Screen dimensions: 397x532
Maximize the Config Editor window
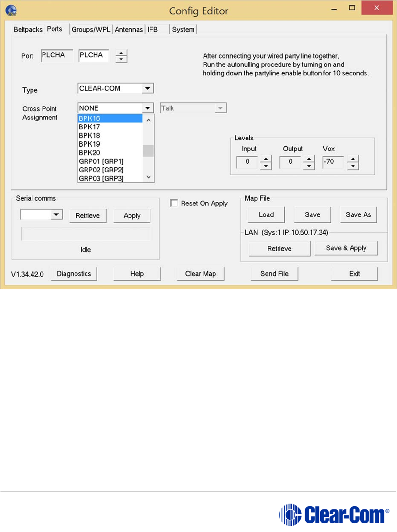click(x=352, y=8)
